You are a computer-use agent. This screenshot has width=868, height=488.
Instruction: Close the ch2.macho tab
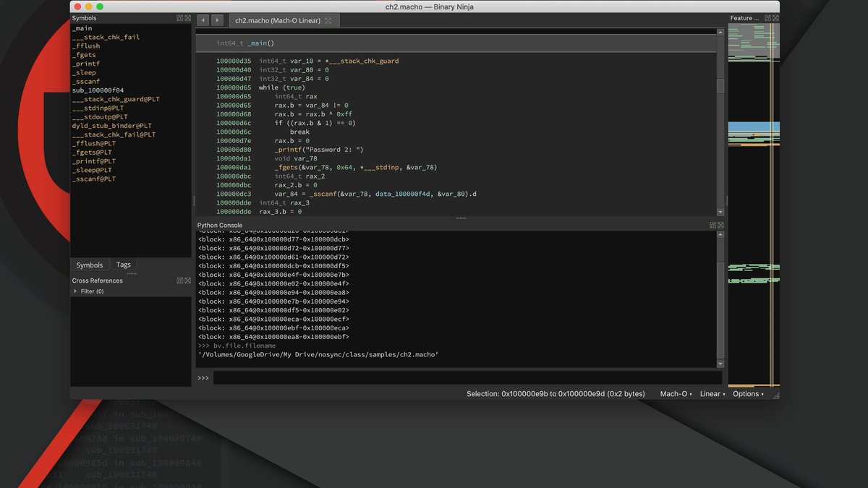tap(328, 21)
